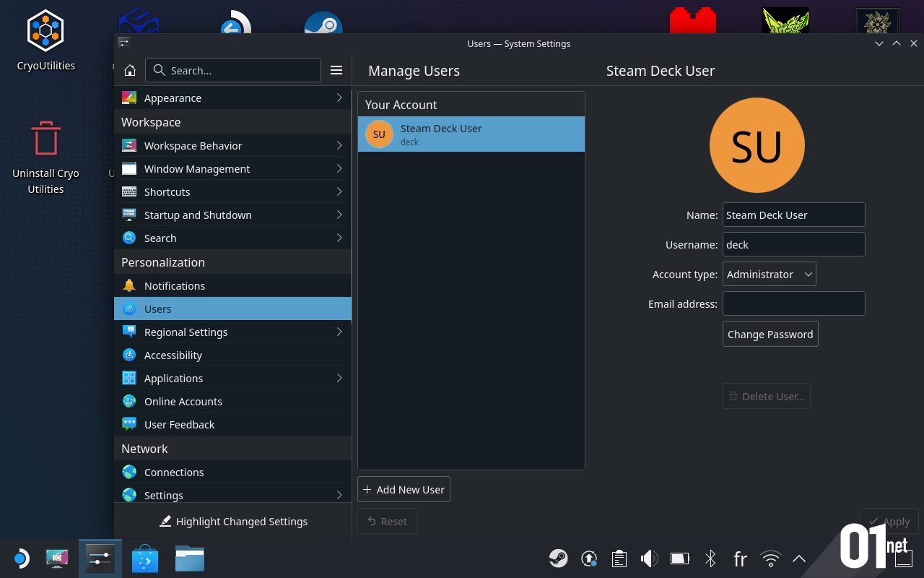Open the clipboard tray icon
924x578 pixels.
coord(619,558)
